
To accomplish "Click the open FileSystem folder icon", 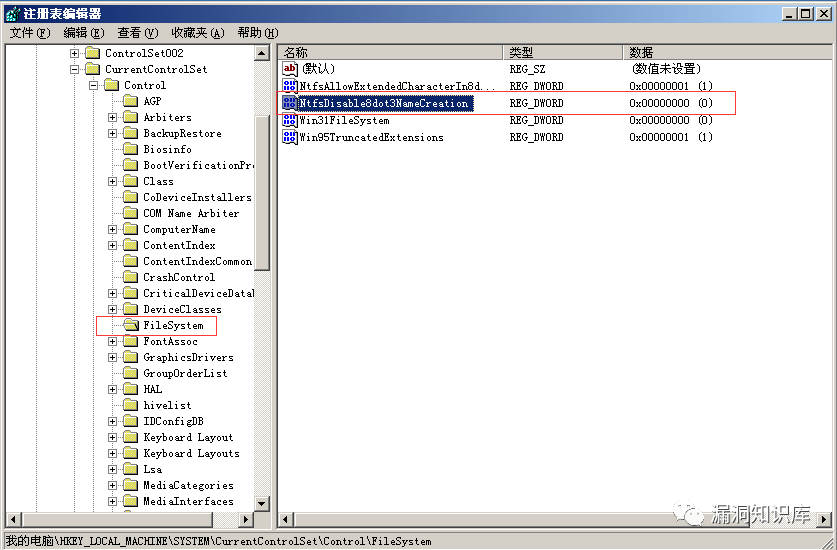I will coord(131,325).
